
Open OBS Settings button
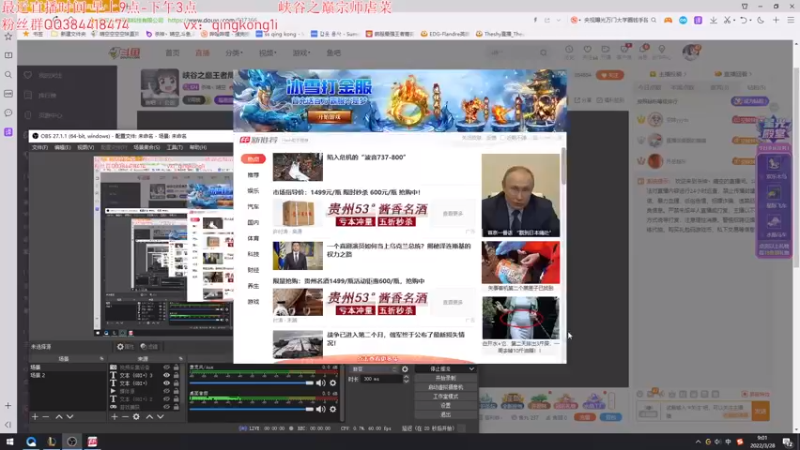[x=445, y=406]
